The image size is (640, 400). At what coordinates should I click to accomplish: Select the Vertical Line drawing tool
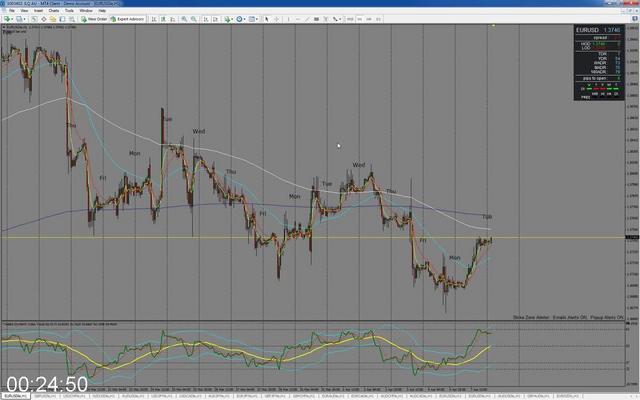289,19
